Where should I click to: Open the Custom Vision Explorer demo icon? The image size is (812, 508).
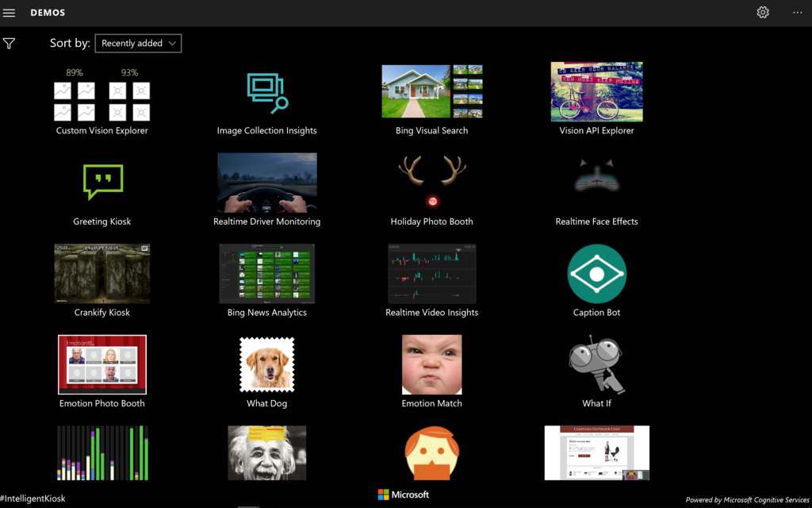tap(102, 96)
